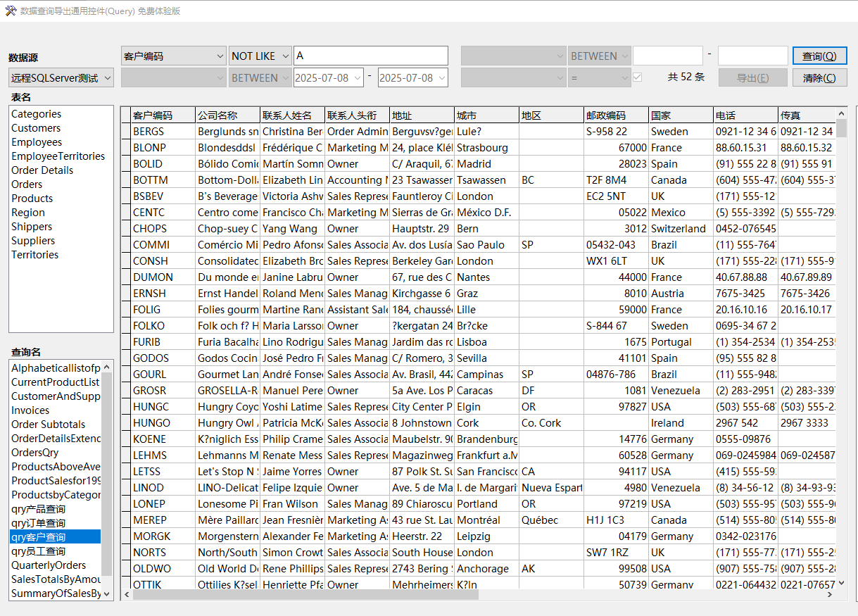Viewport: 858px width, 616px height.
Task: Click the 城市 column header
Action: pyautogui.click(x=487, y=115)
